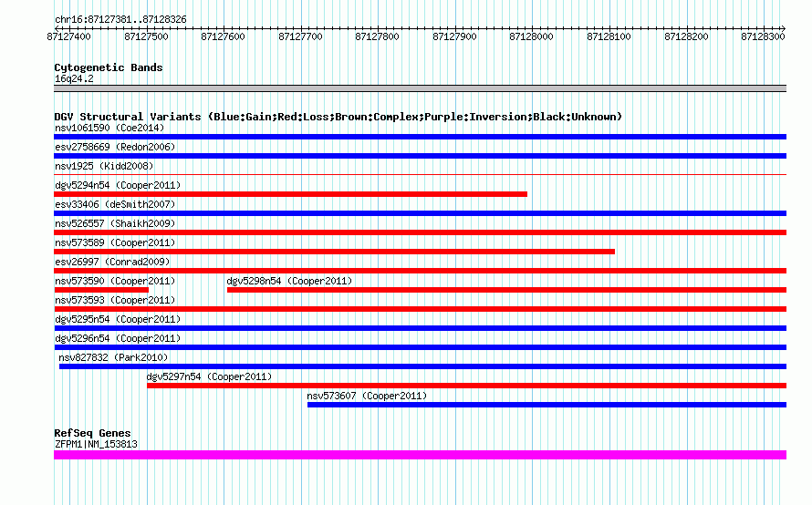The height and width of the screenshot is (505, 812).
Task: Open the dgv5298n54 (Cooper2011) variant label
Action: tap(289, 281)
